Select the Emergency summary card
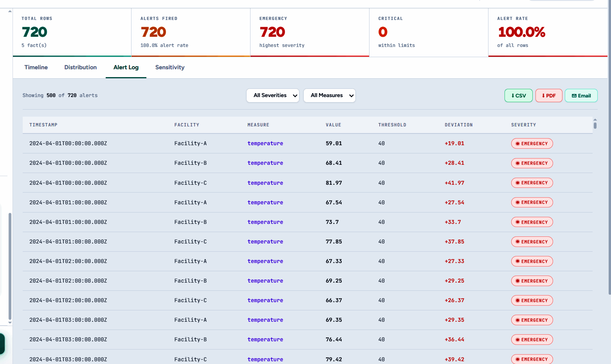The height and width of the screenshot is (364, 611). point(309,32)
